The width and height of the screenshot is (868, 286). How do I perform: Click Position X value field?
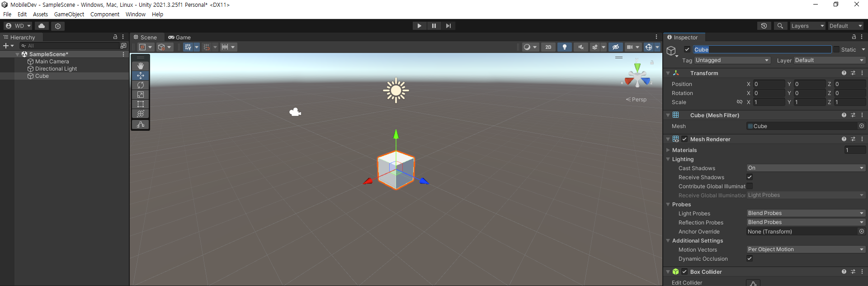point(769,84)
